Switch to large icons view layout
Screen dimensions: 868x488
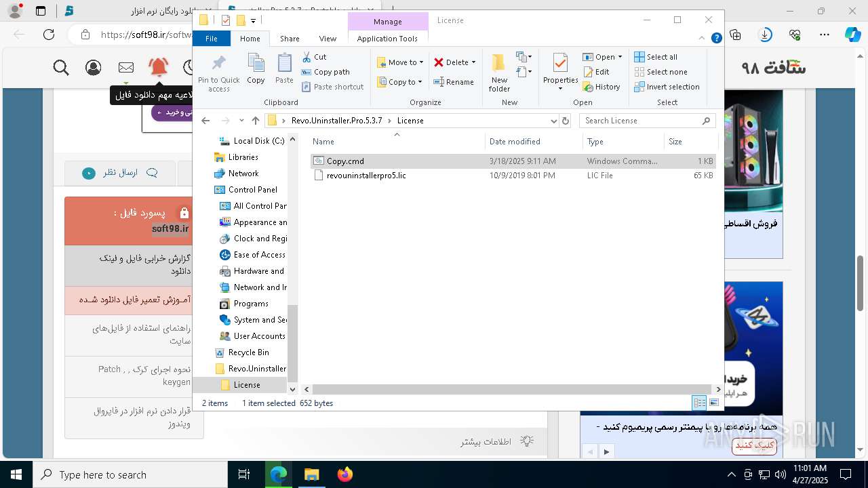point(713,403)
